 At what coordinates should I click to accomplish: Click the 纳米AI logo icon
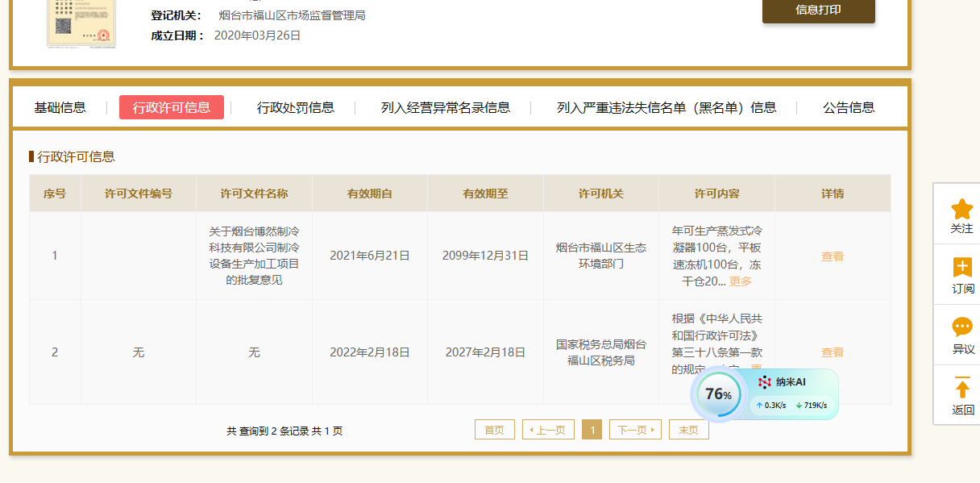[x=765, y=382]
